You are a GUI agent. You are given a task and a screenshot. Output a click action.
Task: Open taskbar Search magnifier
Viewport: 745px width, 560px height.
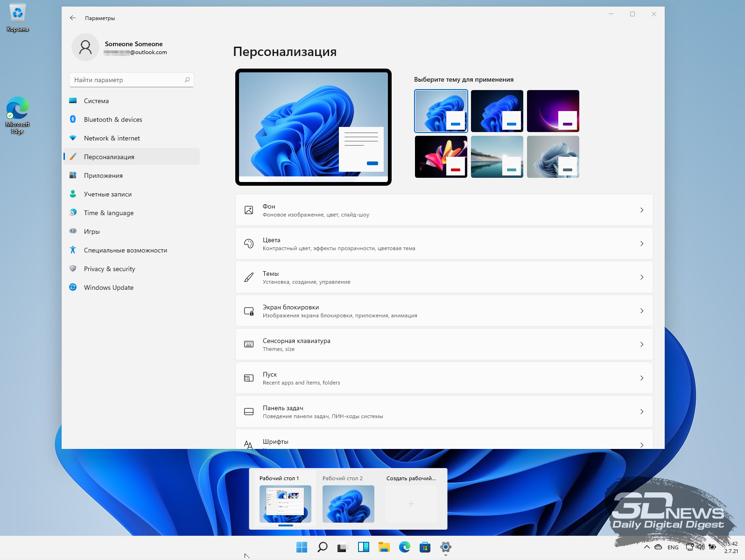pos(323,547)
